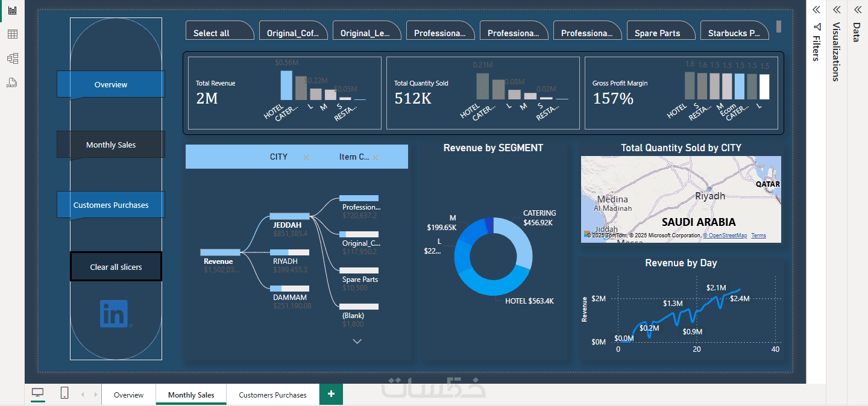Open the Report view icon
Viewport: 868px width, 406px height.
click(x=12, y=11)
